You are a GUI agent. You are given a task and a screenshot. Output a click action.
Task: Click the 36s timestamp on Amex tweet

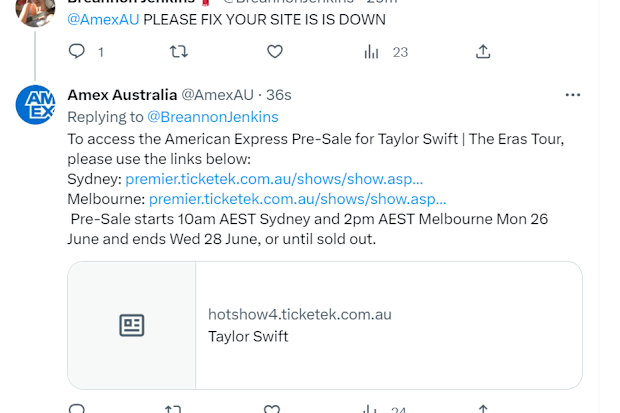(x=278, y=95)
